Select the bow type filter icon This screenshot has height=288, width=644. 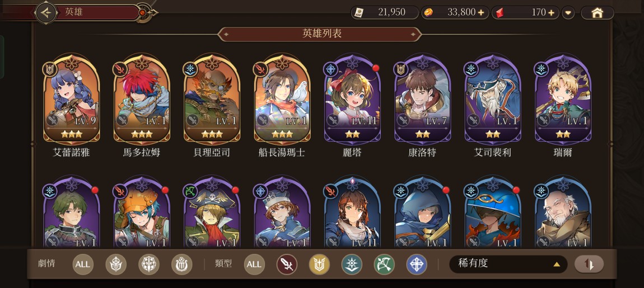[384, 264]
